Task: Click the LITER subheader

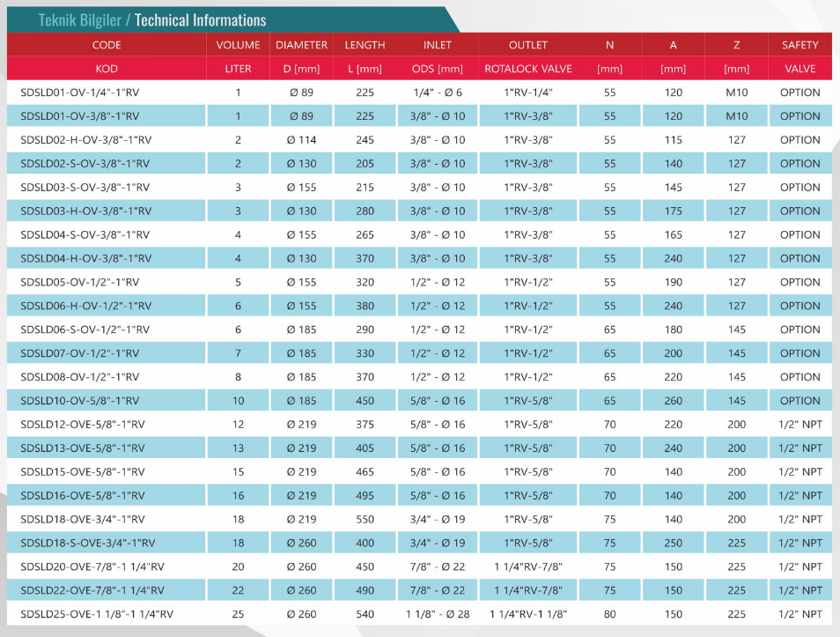Action: pos(238,69)
